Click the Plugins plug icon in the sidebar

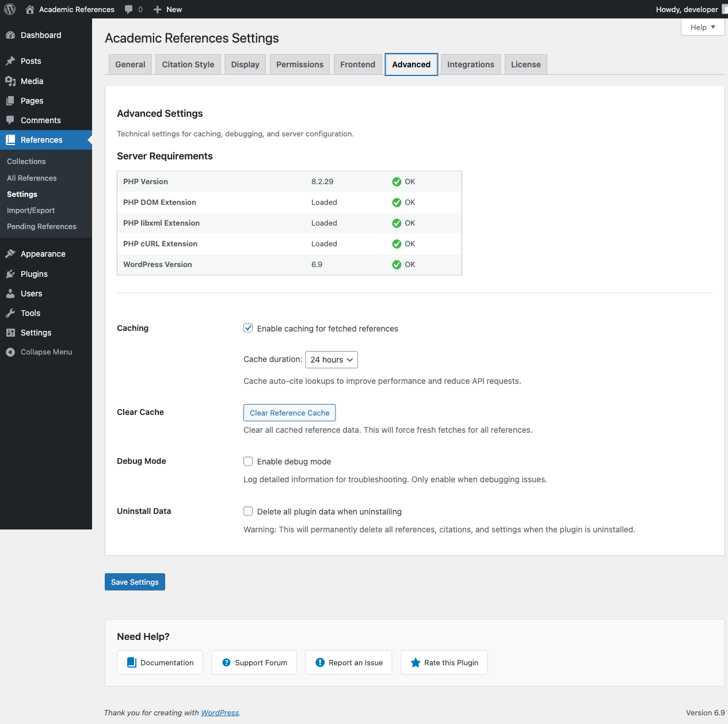(10, 274)
